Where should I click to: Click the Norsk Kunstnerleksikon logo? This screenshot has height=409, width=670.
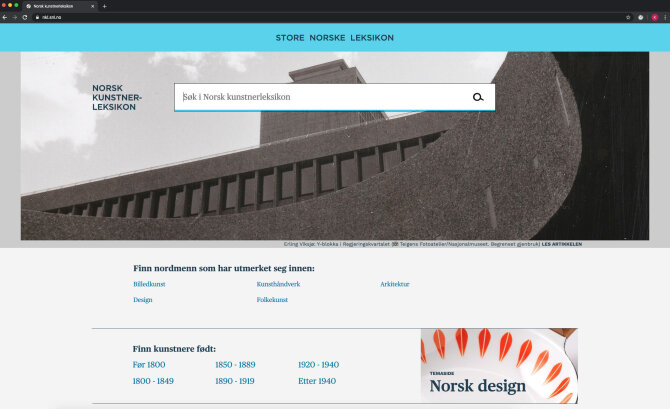(117, 97)
